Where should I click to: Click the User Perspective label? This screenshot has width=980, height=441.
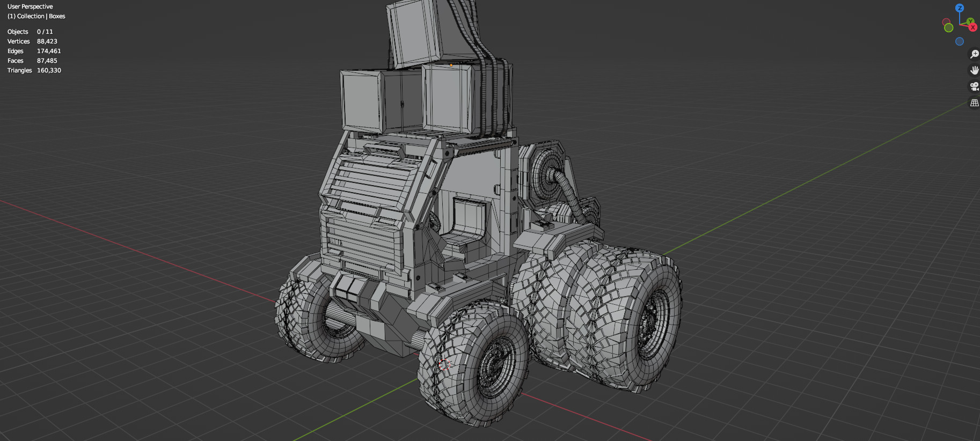click(x=30, y=6)
